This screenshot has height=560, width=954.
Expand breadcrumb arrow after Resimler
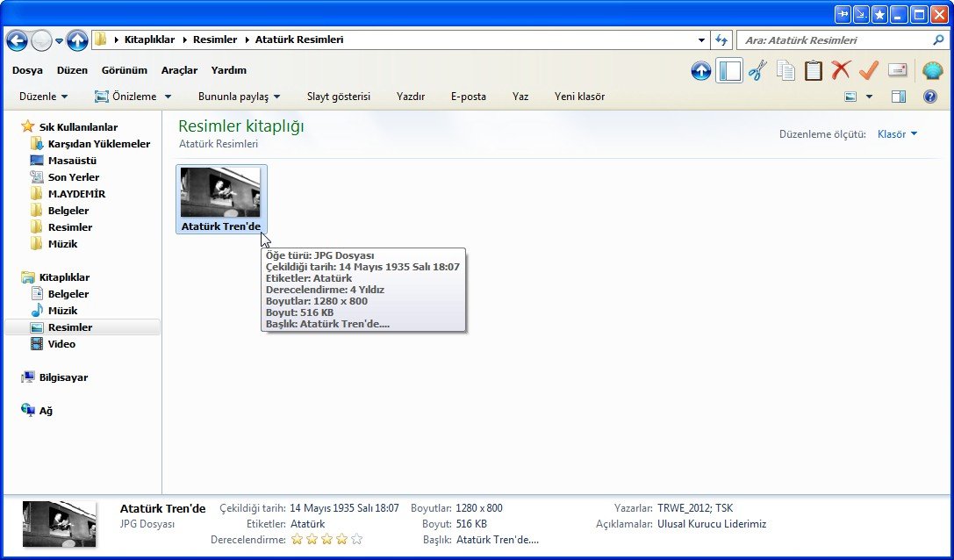pyautogui.click(x=247, y=40)
